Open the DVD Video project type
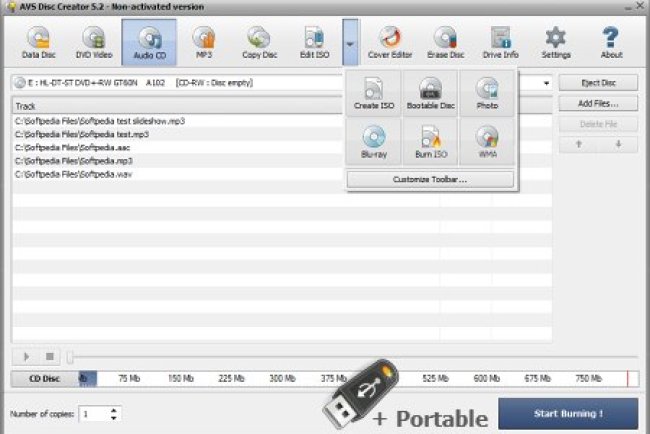This screenshot has height=434, width=650. (95, 43)
